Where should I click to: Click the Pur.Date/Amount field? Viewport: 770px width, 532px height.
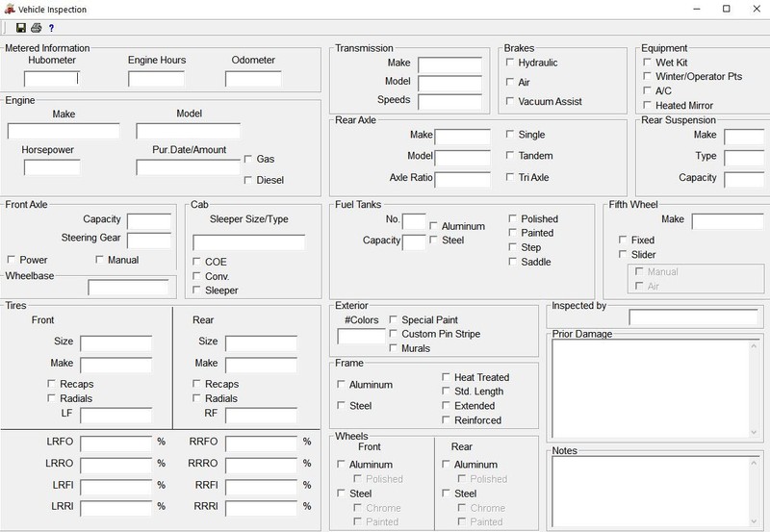pyautogui.click(x=188, y=167)
